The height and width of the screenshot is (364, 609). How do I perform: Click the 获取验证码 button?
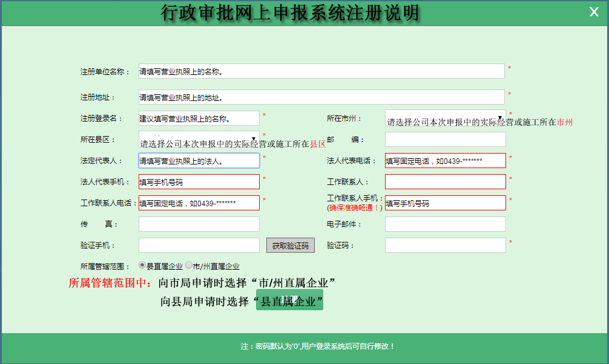coord(290,245)
